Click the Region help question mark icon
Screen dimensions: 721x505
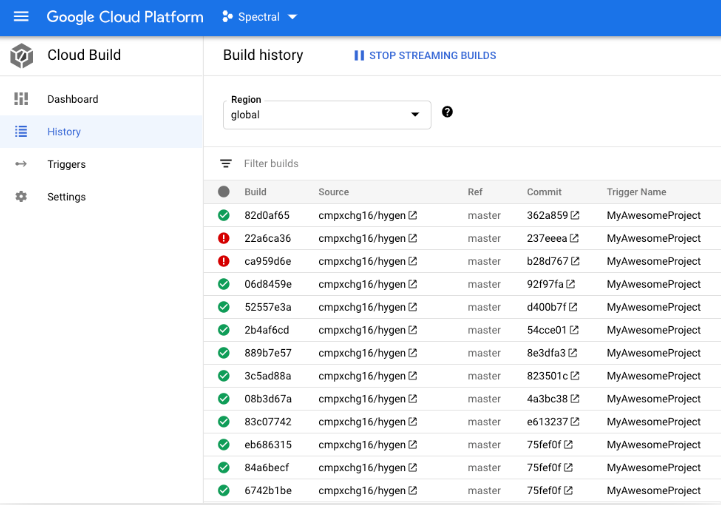tap(447, 112)
